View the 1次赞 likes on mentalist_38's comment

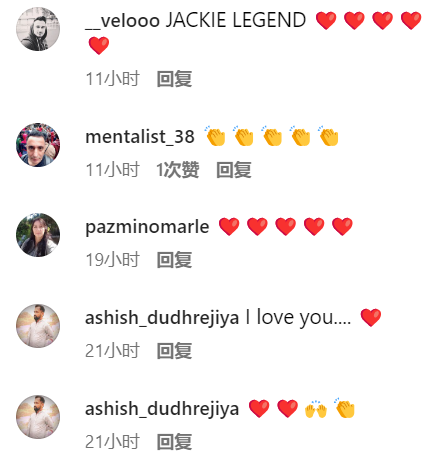click(x=178, y=170)
